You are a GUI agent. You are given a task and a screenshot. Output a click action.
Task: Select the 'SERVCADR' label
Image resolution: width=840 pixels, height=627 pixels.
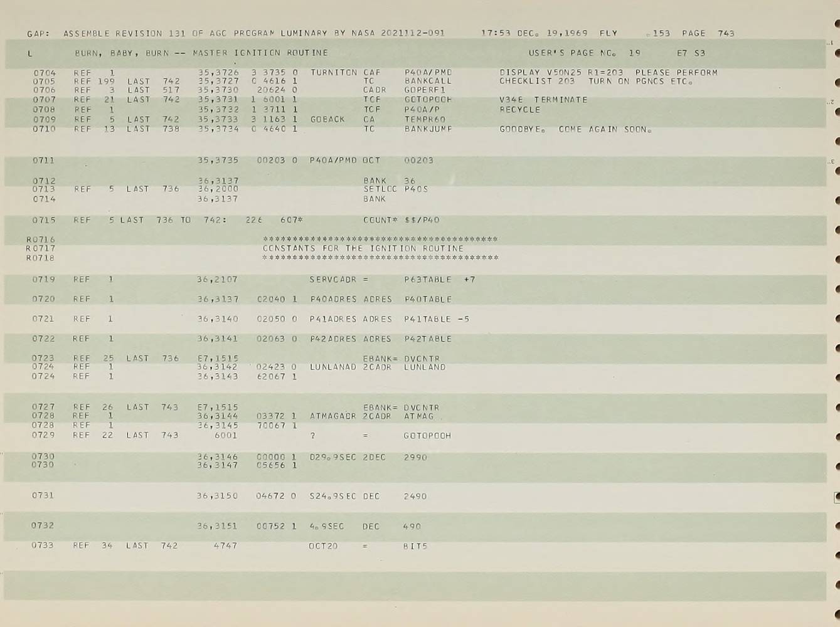[333, 280]
